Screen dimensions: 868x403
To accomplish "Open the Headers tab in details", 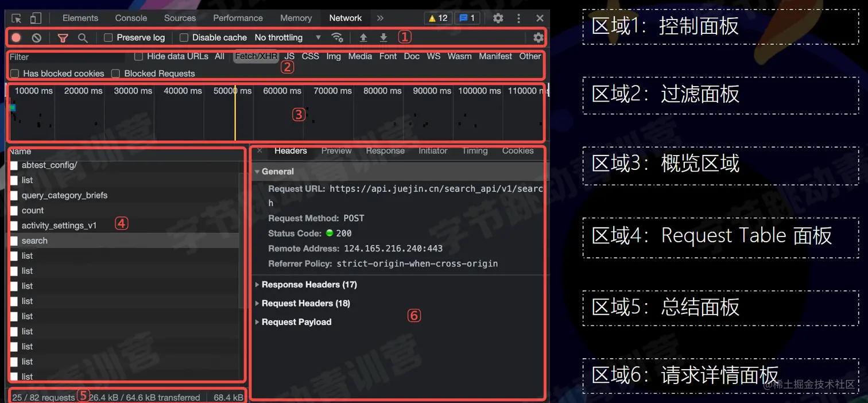I will click(x=290, y=151).
